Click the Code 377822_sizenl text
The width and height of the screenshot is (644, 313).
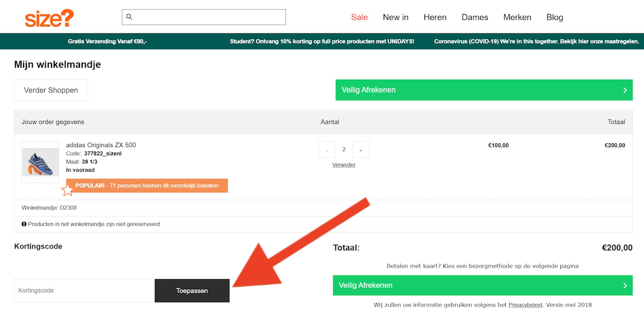click(x=94, y=154)
